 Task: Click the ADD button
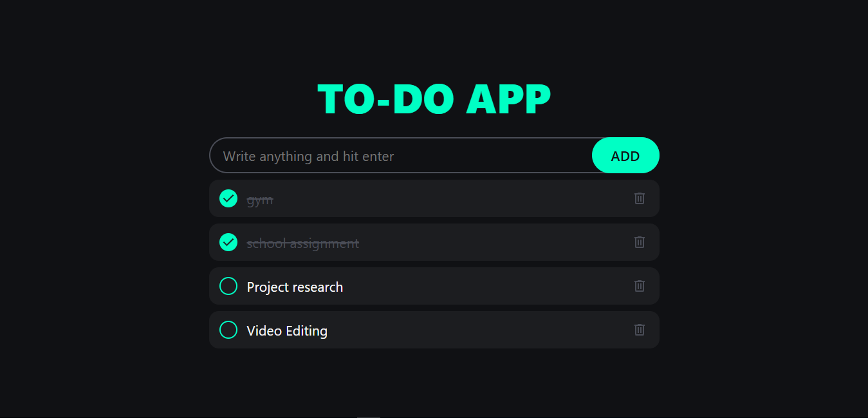coord(625,155)
